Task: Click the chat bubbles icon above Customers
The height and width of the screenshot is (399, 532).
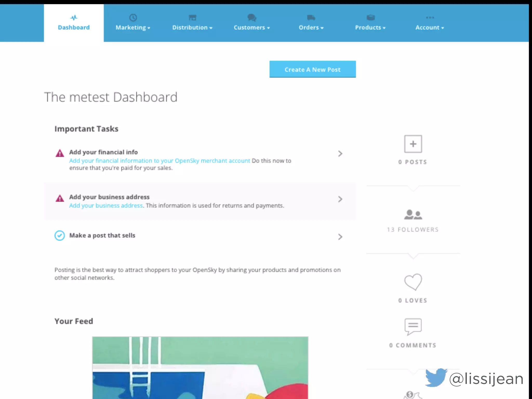Action: coord(252,18)
